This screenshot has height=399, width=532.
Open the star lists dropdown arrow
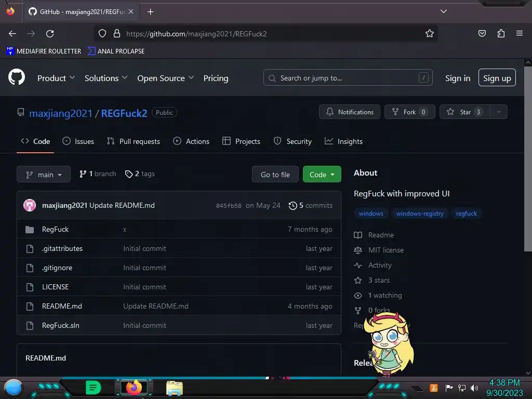[499, 112]
